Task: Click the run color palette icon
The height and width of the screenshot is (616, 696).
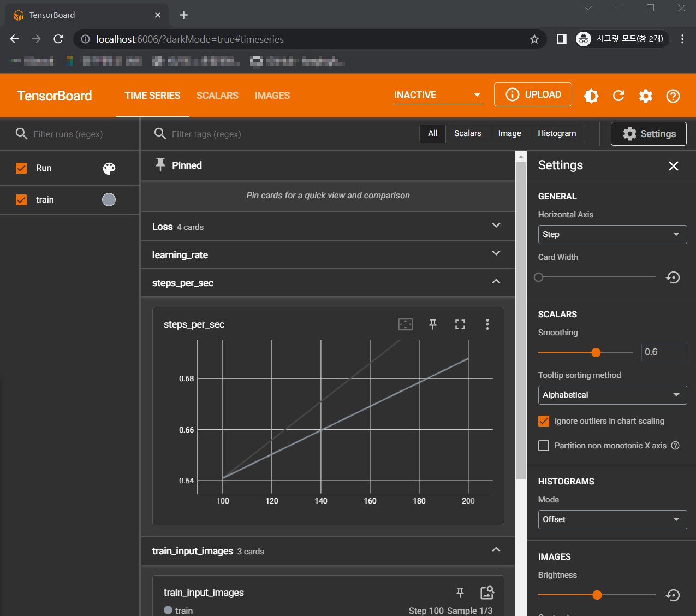Action: [x=109, y=168]
